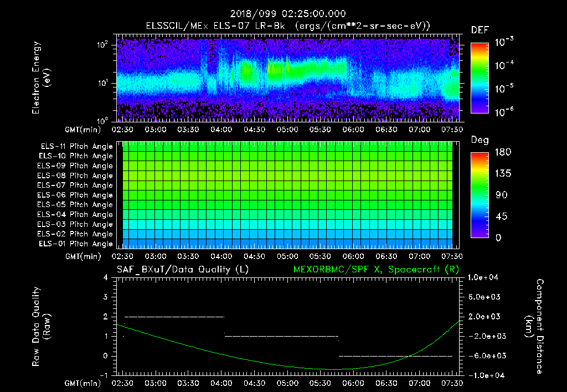Click 05:00 tick on spectrogram time axis

click(x=287, y=130)
